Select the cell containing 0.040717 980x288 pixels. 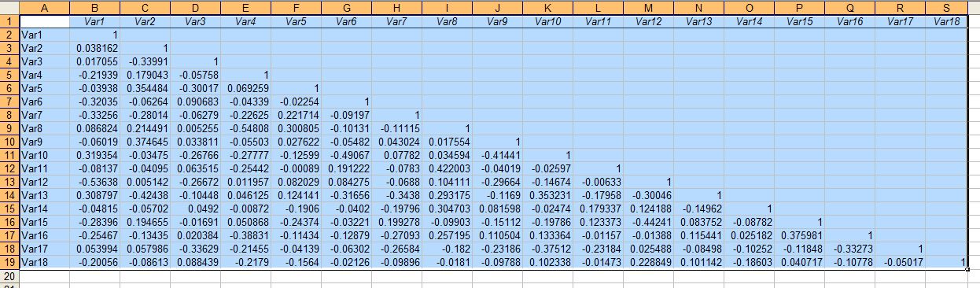click(799, 262)
